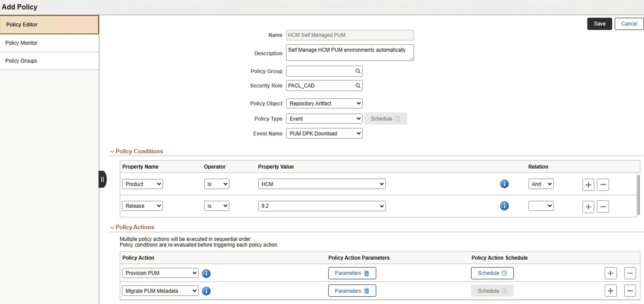Collapse the left sidebar with the pause handle
The width and height of the screenshot is (644, 304).
tap(102, 179)
